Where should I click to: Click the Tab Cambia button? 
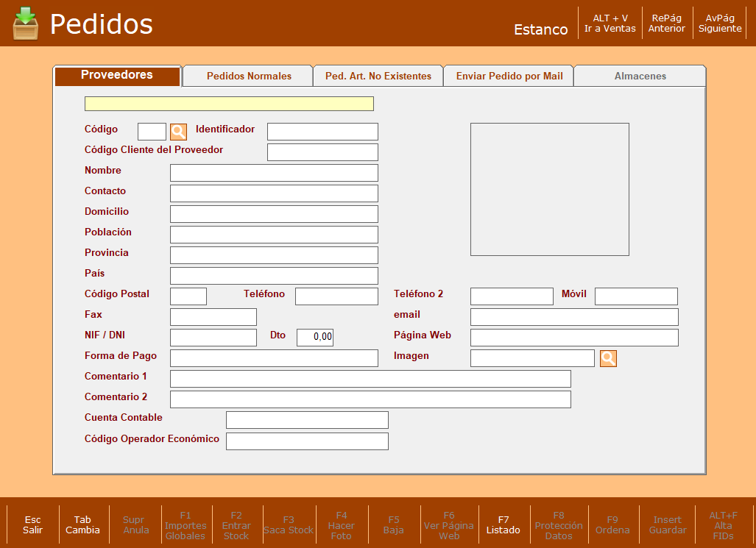83,525
